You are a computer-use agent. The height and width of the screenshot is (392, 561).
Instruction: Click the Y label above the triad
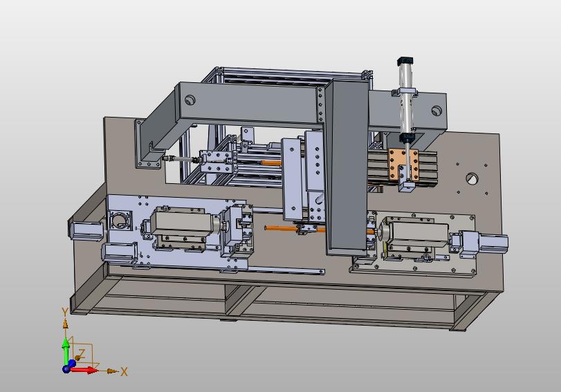point(65,312)
